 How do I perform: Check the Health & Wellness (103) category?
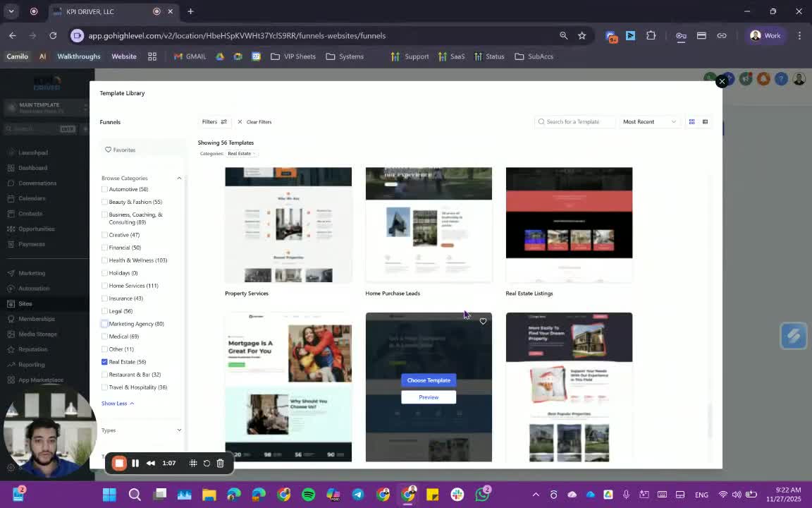(104, 260)
